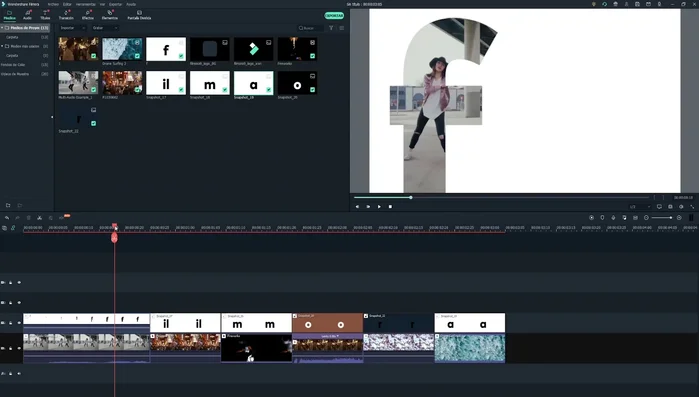
Task: Click the add new folder icon
Action: point(8,205)
